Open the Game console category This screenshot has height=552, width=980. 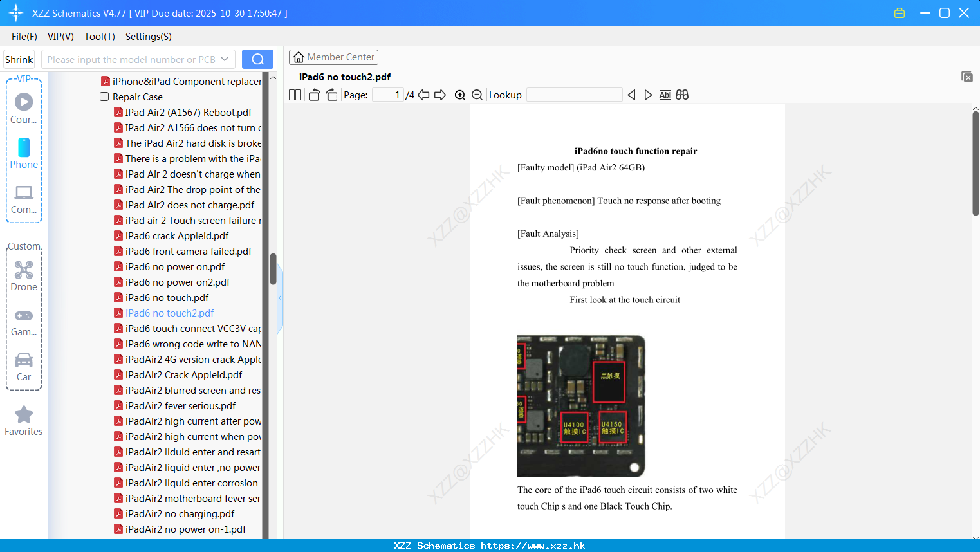coord(24,322)
